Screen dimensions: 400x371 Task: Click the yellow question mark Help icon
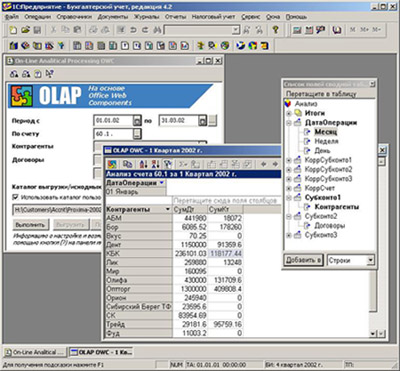click(275, 30)
